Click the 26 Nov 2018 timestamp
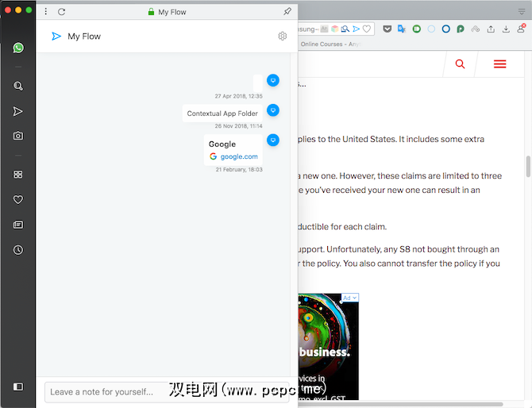Screen dimensions: 532x408 [x=238, y=126]
